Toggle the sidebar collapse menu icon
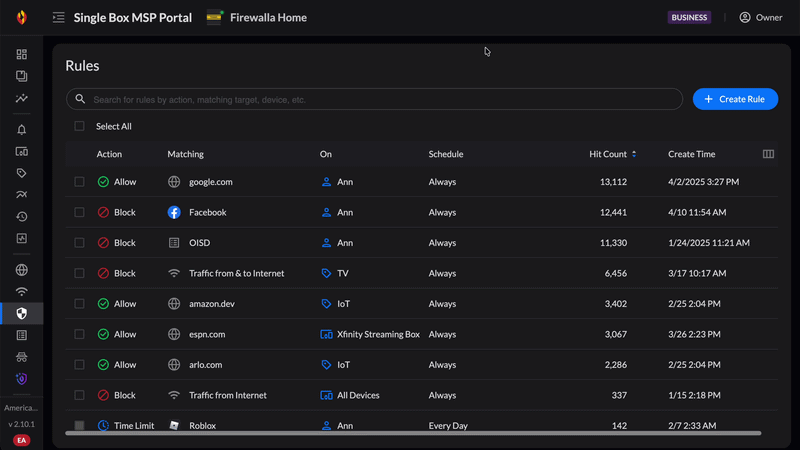The image size is (800, 450). (x=59, y=18)
